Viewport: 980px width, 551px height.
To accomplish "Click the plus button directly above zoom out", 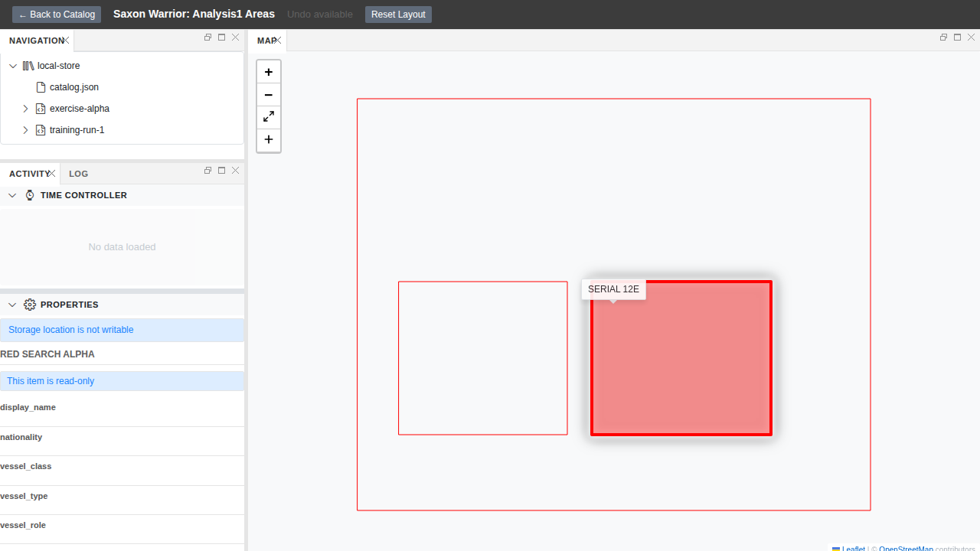I will (x=268, y=72).
